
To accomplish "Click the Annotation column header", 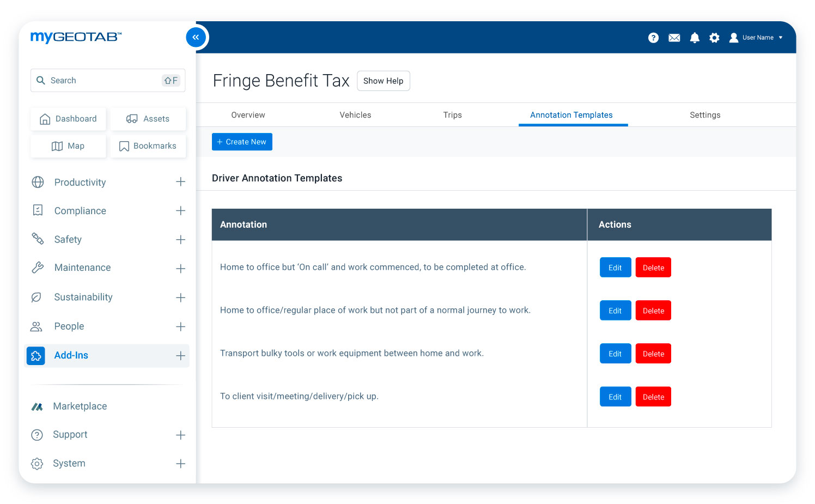I will [399, 224].
